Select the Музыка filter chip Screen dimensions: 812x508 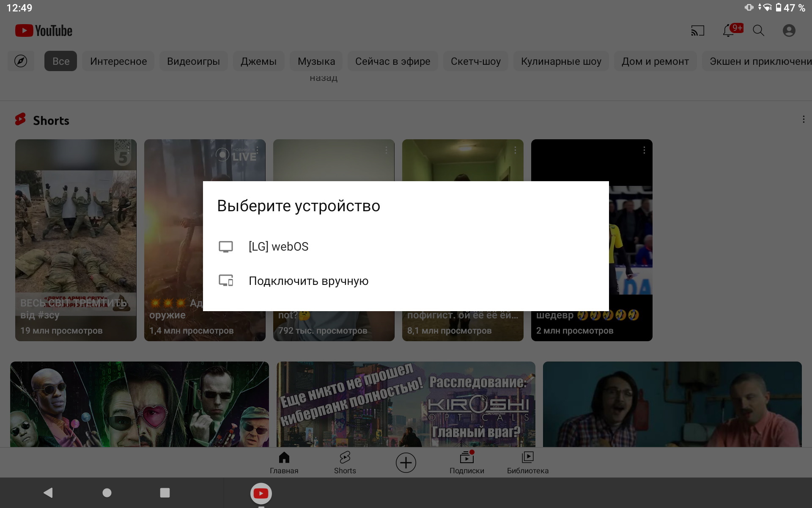[316, 61]
